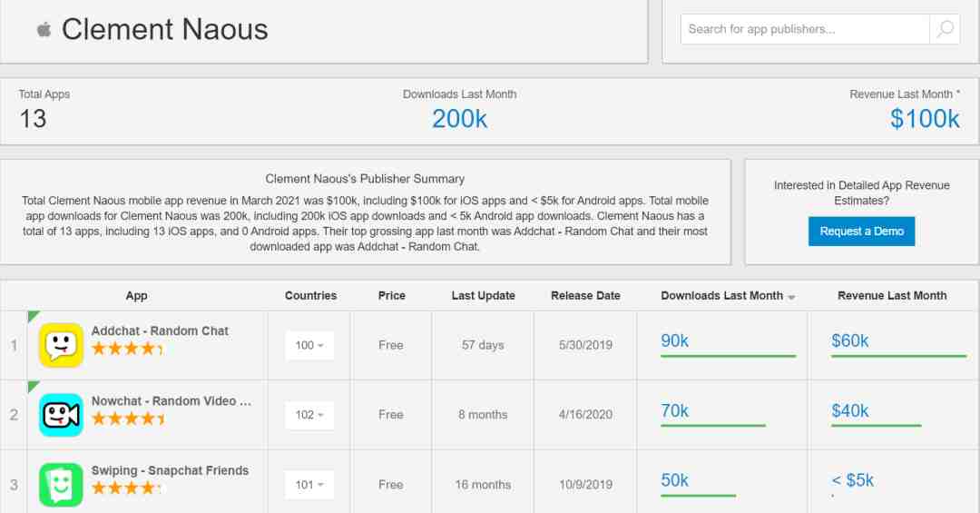The image size is (980, 513).
Task: Click the magnifying glass search icon
Action: (x=945, y=29)
